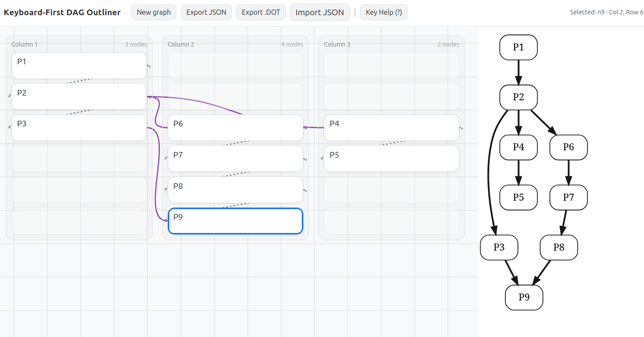
Task: Click the New graph button
Action: [x=153, y=12]
